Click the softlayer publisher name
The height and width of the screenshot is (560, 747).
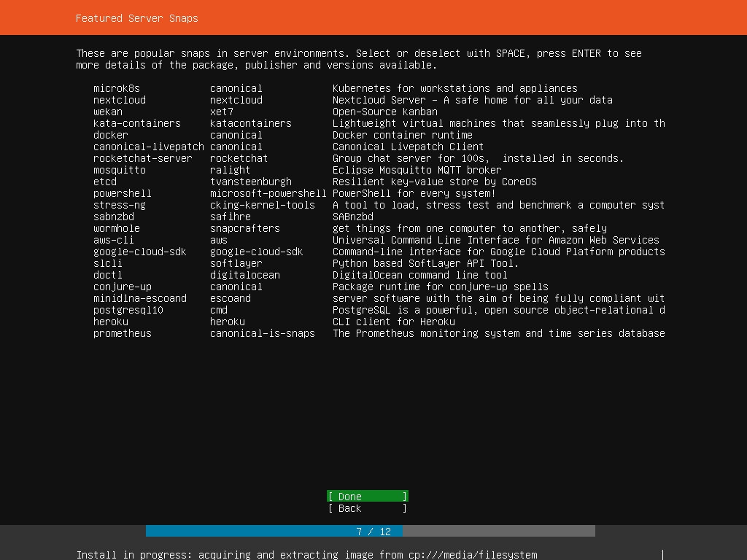click(236, 263)
